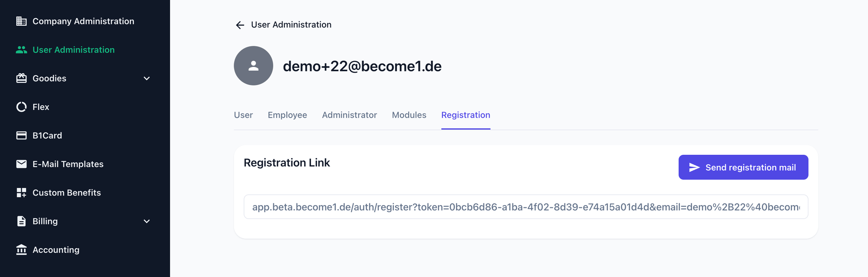This screenshot has height=277, width=868.
Task: Click the user avatar placeholder
Action: (x=253, y=66)
